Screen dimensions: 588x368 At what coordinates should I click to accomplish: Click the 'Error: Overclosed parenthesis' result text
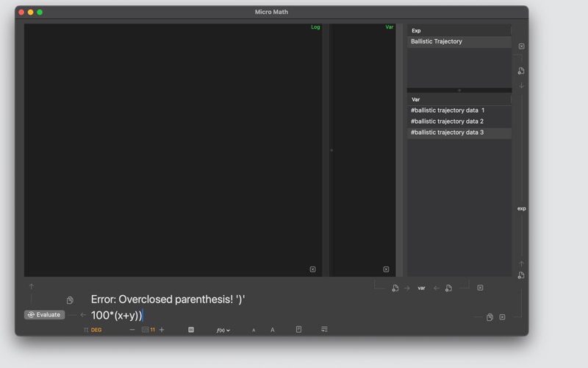168,300
